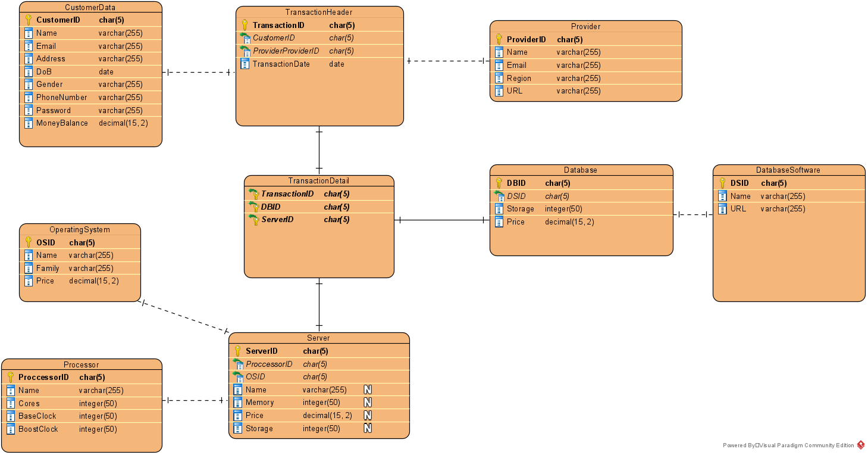Select the TransactionHeader table title
Viewport: 868px width, 455px height.
(319, 12)
